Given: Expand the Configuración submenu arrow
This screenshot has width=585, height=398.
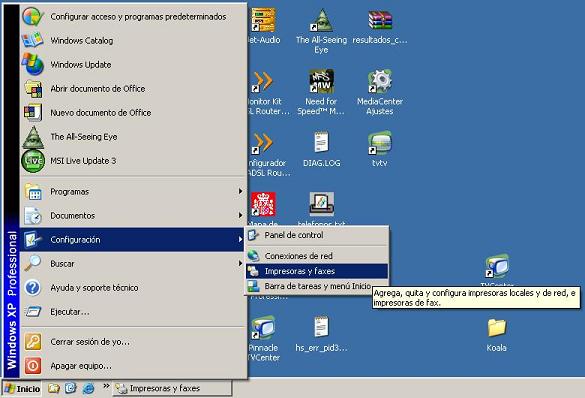Looking at the screenshot, I should click(x=240, y=239).
